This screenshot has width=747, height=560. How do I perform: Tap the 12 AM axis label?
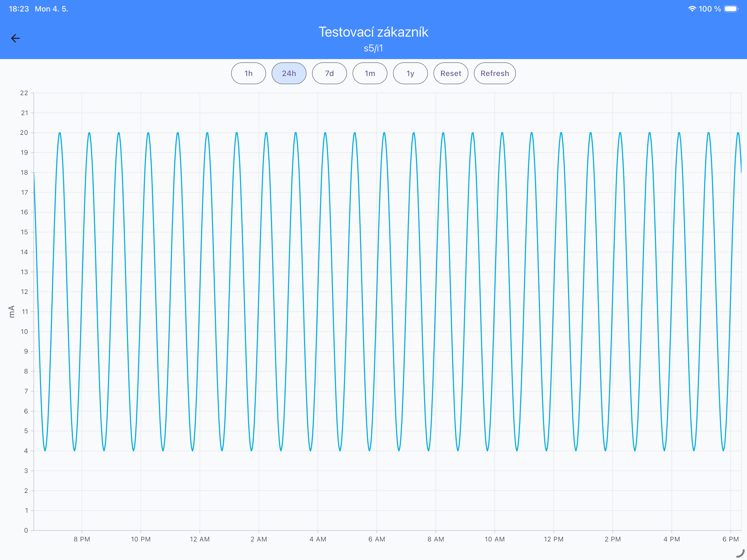coord(200,539)
